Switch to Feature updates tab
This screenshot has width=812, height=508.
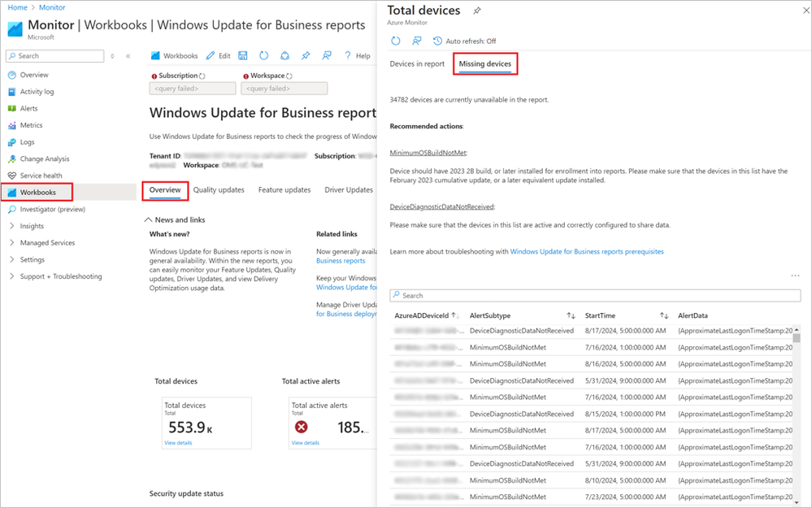284,190
